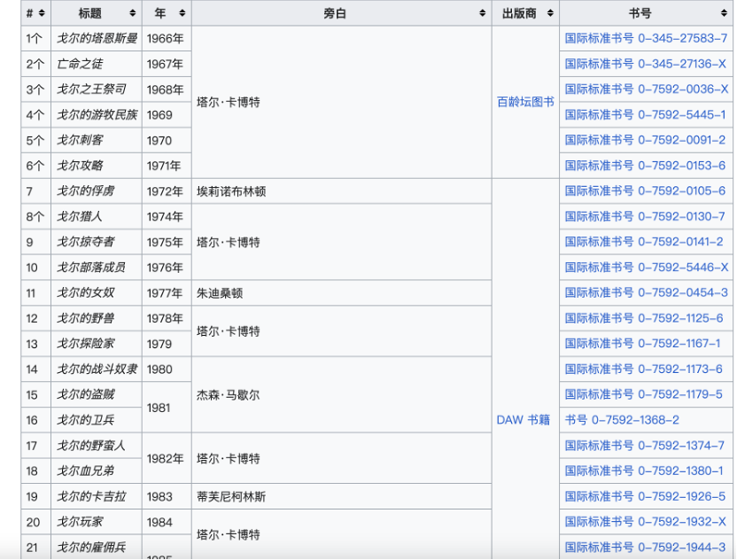The height and width of the screenshot is (560, 737).
Task: Click the 书号 0-7592-1368-2 link
Action: coord(622,420)
